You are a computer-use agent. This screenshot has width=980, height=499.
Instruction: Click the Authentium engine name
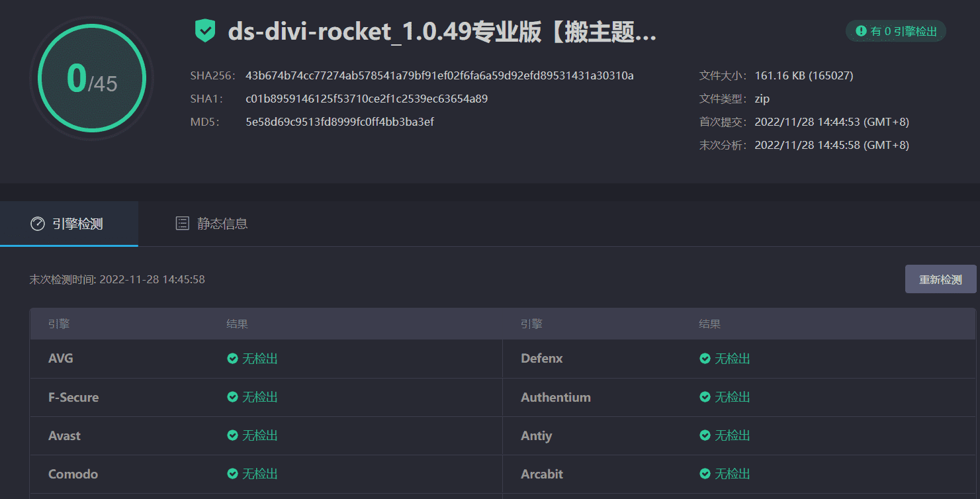coord(556,397)
